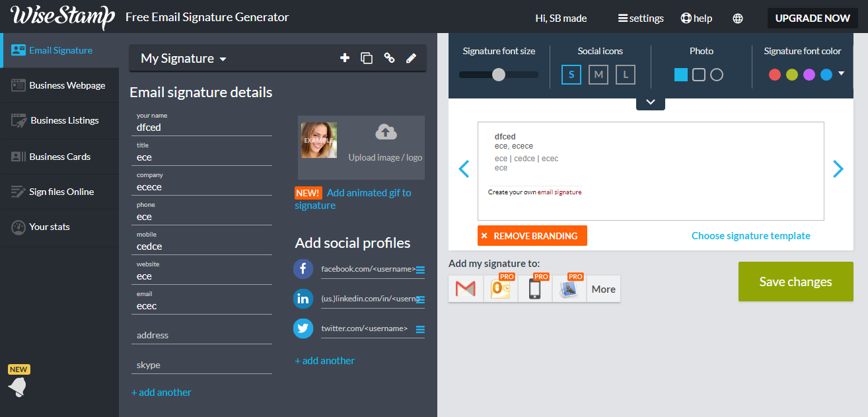Click the upload image / logo cloud icon
The width and height of the screenshot is (868, 417).
click(x=385, y=132)
